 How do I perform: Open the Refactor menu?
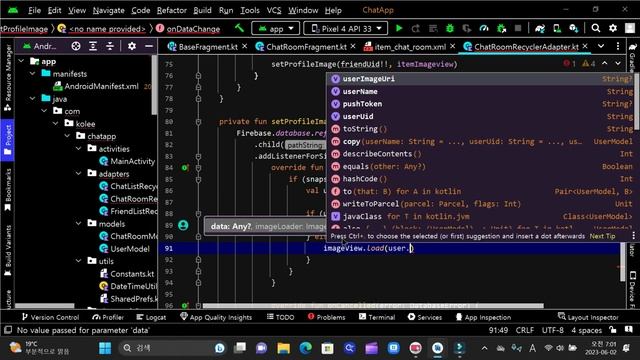(x=171, y=10)
